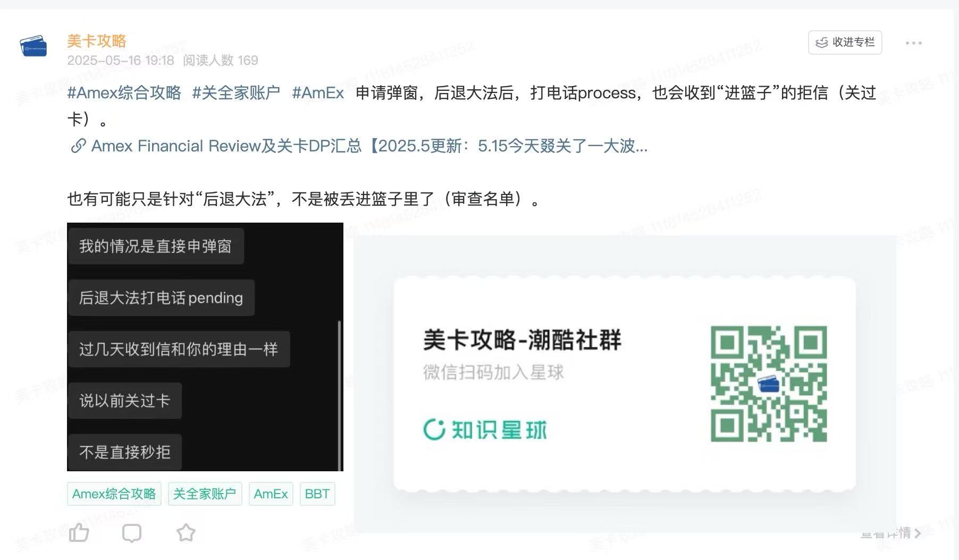Open comments via the speech bubble icon
The image size is (959, 560).
coord(132,532)
